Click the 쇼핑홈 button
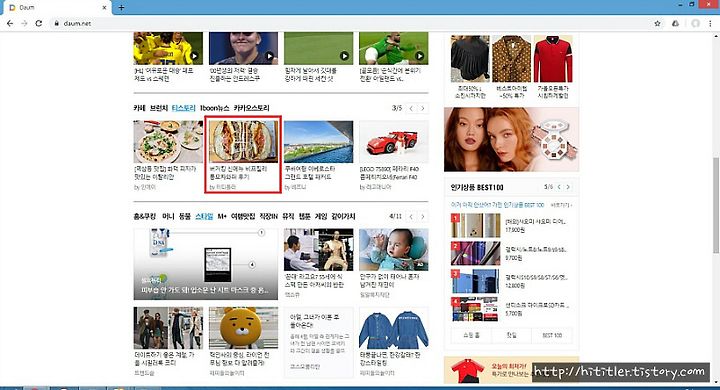The height and width of the screenshot is (390, 720). (x=471, y=335)
